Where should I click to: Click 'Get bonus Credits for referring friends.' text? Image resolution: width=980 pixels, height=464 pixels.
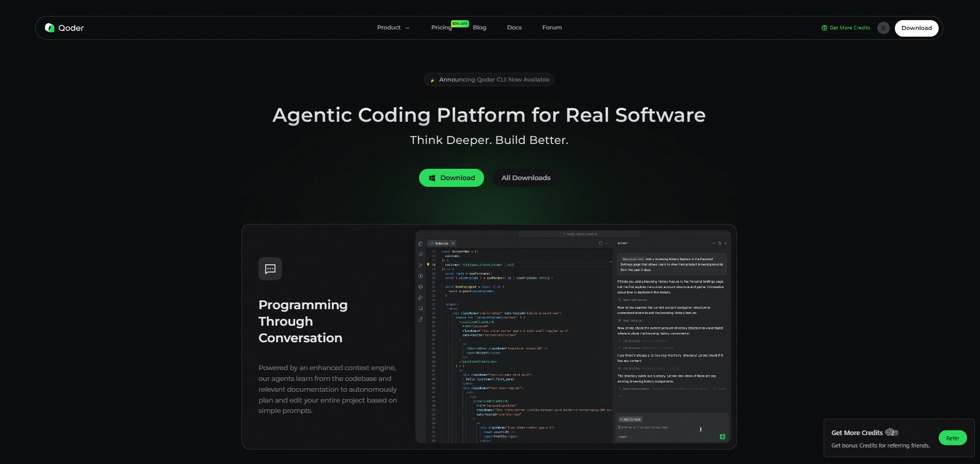click(880, 445)
